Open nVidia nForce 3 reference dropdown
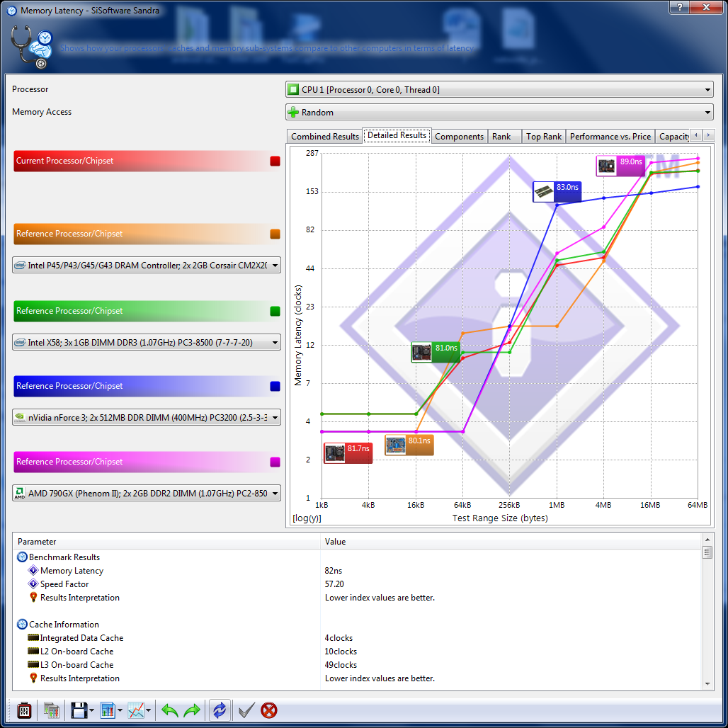Viewport: 728px width, 728px height. click(x=147, y=417)
